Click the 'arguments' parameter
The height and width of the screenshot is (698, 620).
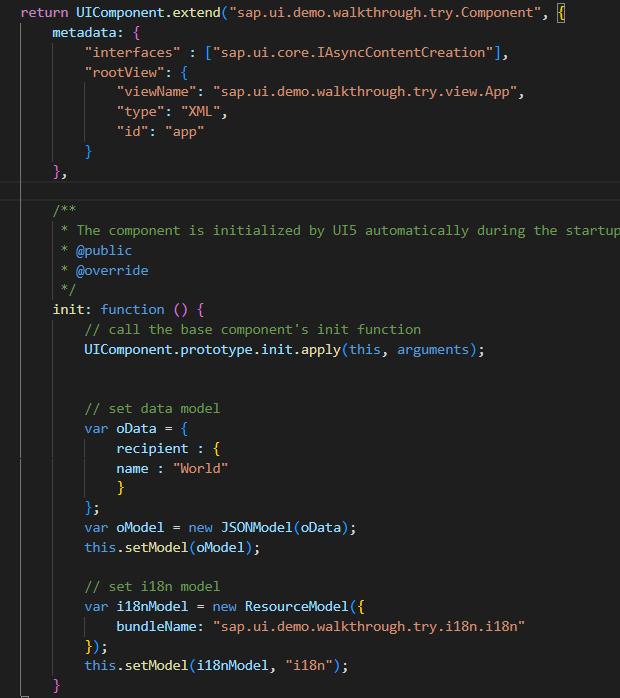(433, 349)
